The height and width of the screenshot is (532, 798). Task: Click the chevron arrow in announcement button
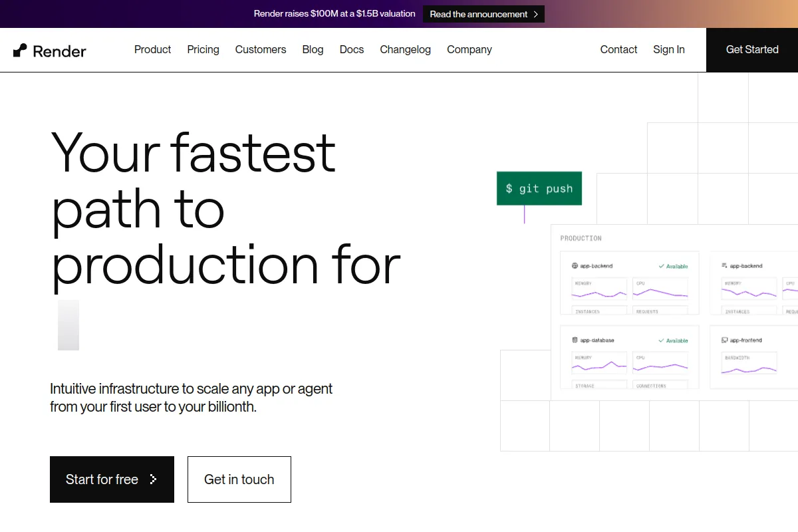(536, 14)
